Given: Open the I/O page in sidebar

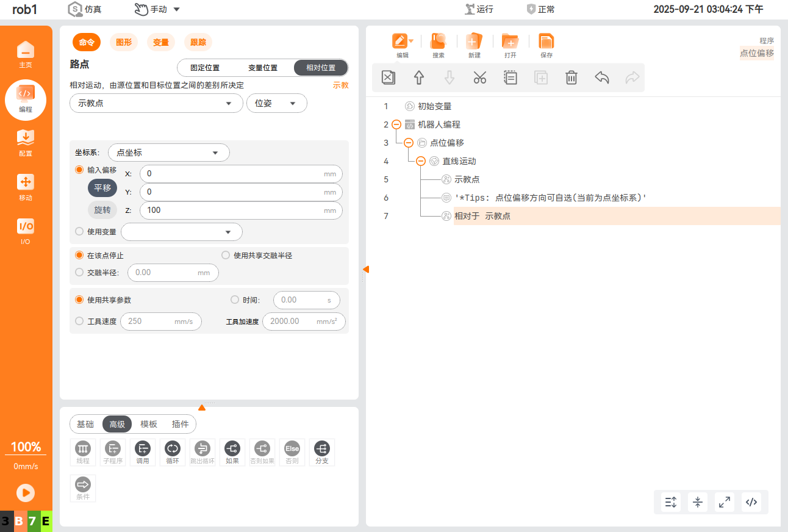Looking at the screenshot, I should [26, 231].
